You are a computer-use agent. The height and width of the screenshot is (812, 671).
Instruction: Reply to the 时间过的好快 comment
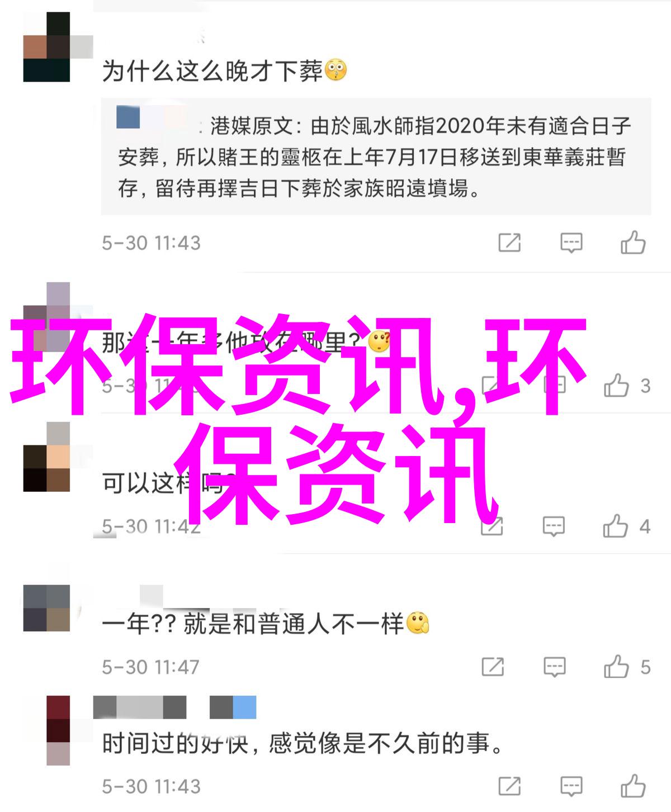(571, 786)
